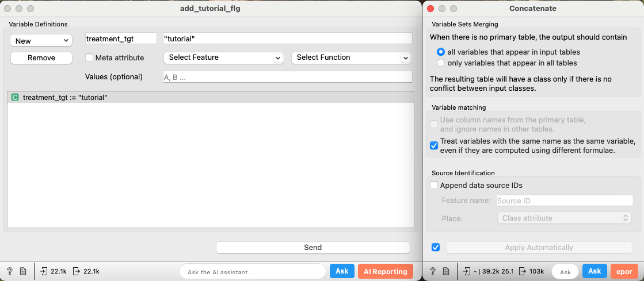Click input data icon in Concatenate status bar
644x281 pixels.
tap(467, 271)
